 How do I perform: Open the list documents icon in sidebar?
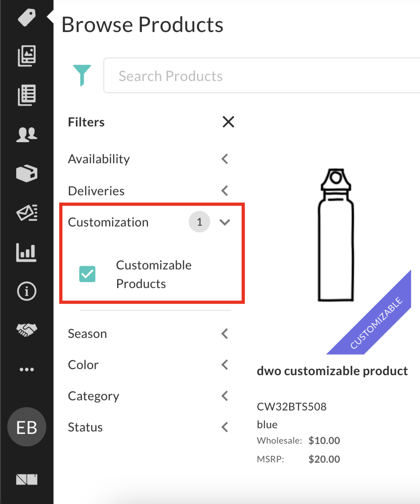(27, 95)
